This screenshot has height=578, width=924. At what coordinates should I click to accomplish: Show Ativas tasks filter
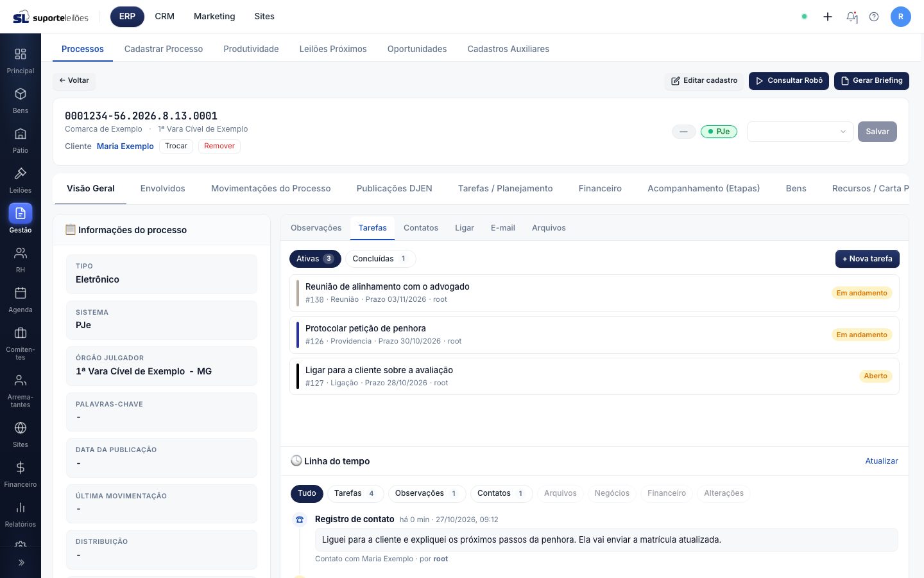[315, 259]
